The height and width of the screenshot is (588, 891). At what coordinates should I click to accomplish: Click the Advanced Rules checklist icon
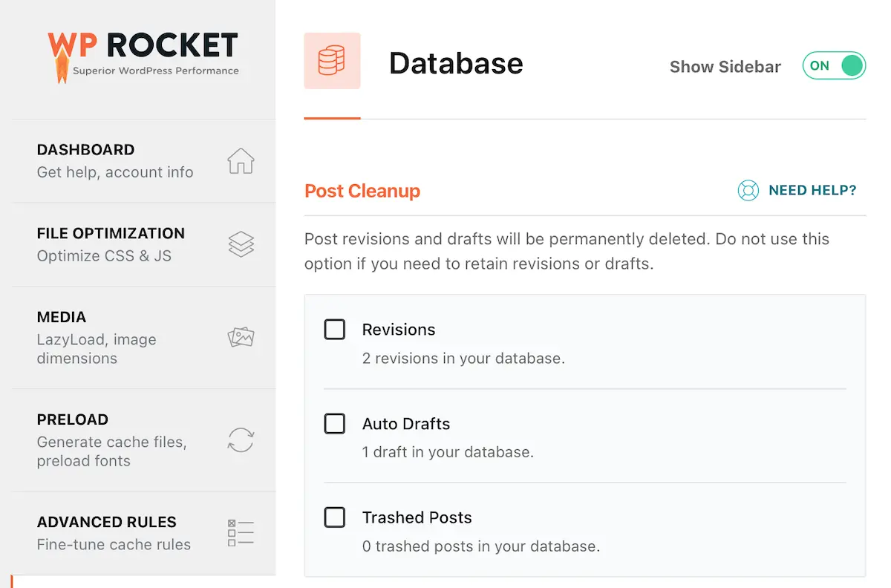click(241, 532)
